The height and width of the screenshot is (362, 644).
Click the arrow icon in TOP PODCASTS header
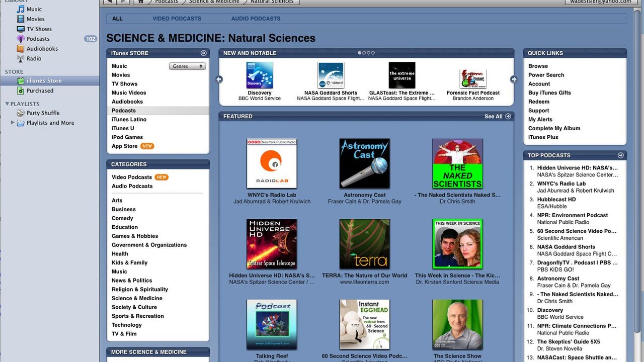tap(620, 155)
